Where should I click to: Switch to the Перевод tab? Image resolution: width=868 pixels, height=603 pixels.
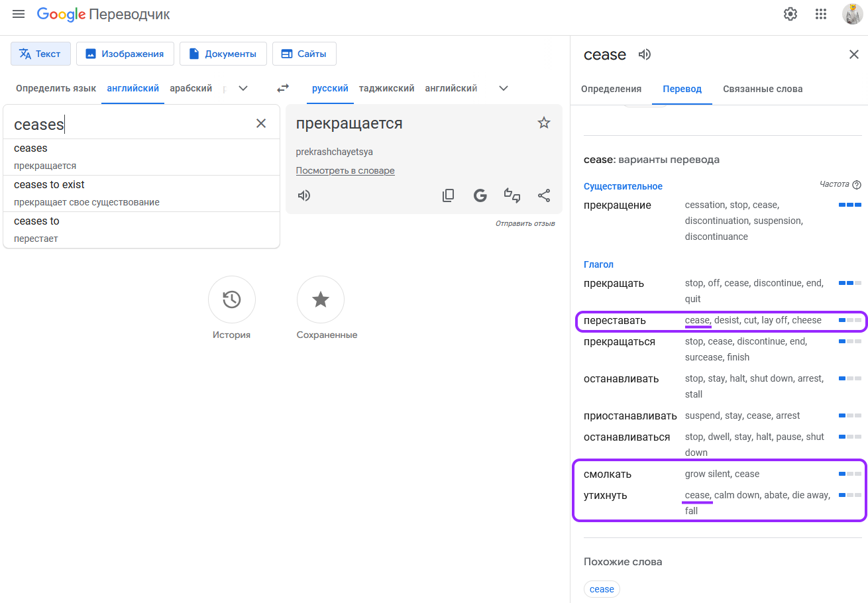coord(682,89)
